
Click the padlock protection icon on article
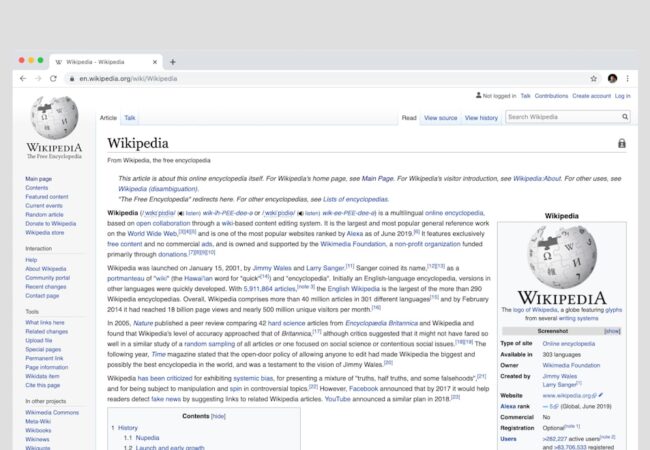pos(622,144)
